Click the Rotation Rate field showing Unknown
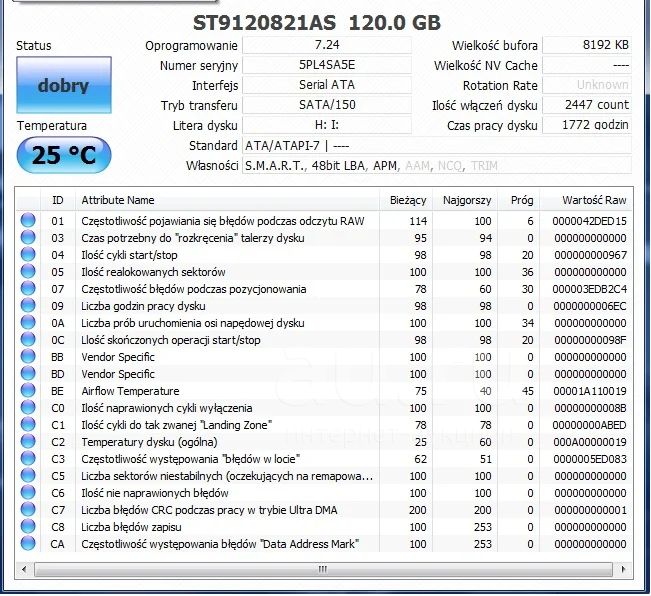The width and height of the screenshot is (651, 596). [587, 85]
